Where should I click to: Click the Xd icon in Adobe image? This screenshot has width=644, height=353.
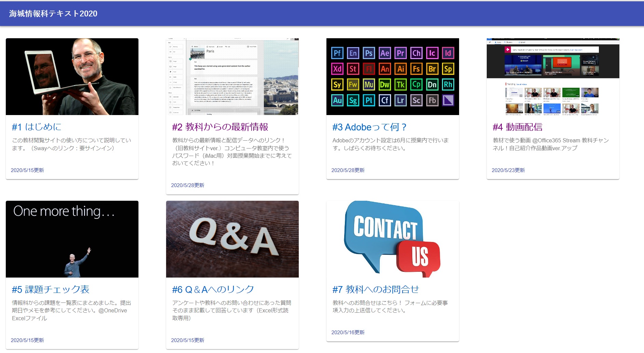pyautogui.click(x=337, y=69)
